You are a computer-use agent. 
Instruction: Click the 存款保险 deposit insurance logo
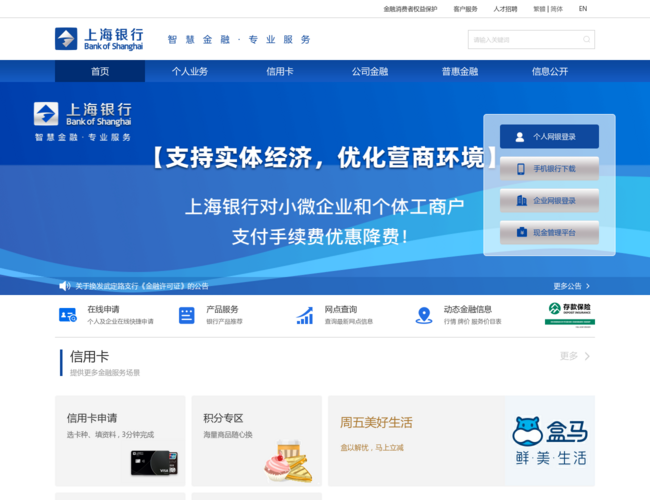click(x=569, y=313)
